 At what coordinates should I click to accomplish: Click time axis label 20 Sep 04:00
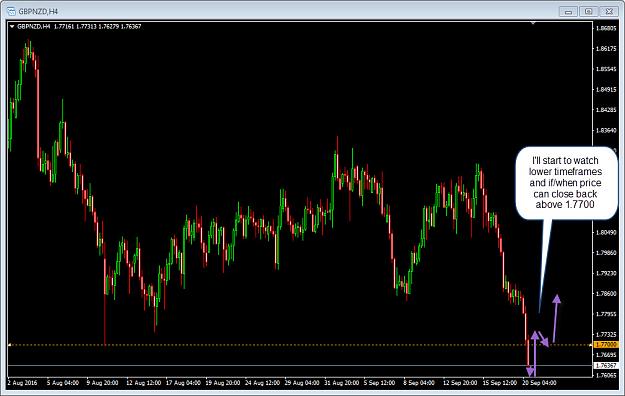(x=539, y=383)
